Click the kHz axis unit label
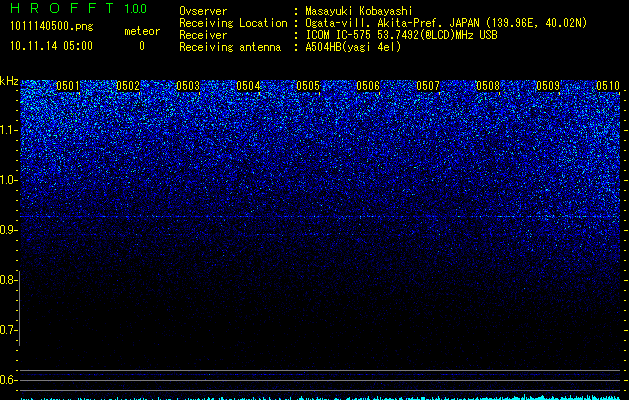 click(x=9, y=81)
